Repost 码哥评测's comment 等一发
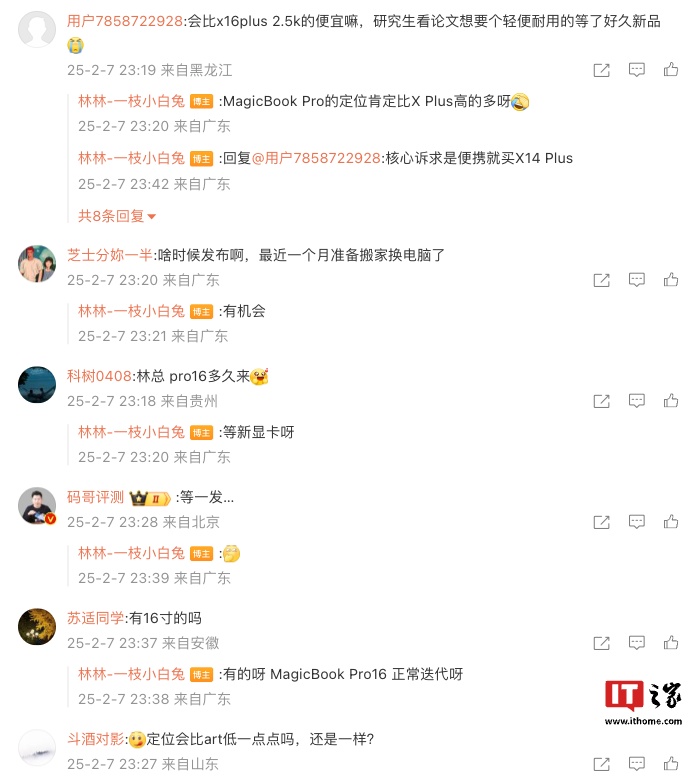 601,522
